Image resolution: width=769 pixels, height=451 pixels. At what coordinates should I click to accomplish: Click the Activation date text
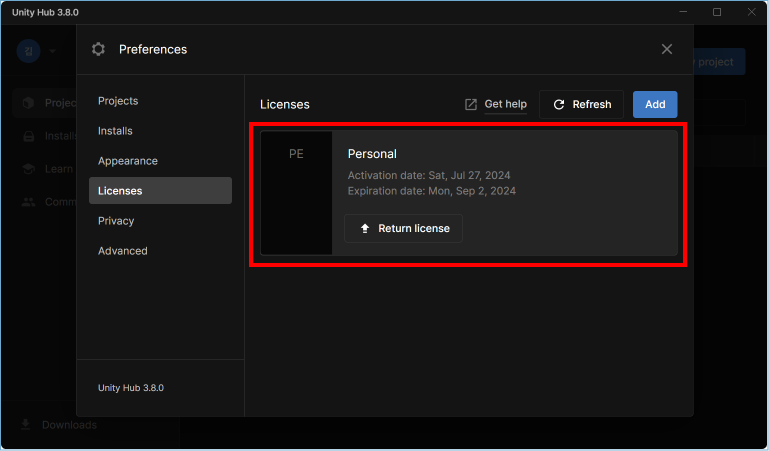click(x=429, y=175)
